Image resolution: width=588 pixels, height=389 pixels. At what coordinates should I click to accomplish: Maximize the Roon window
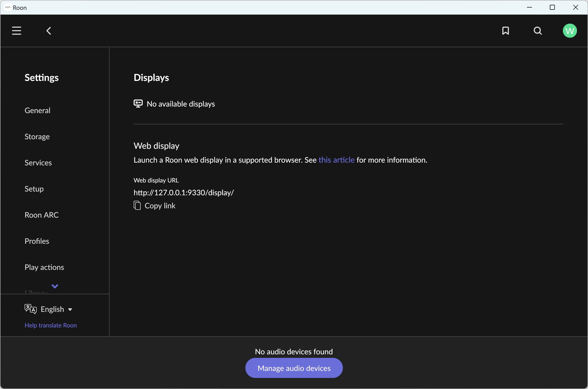coord(552,8)
